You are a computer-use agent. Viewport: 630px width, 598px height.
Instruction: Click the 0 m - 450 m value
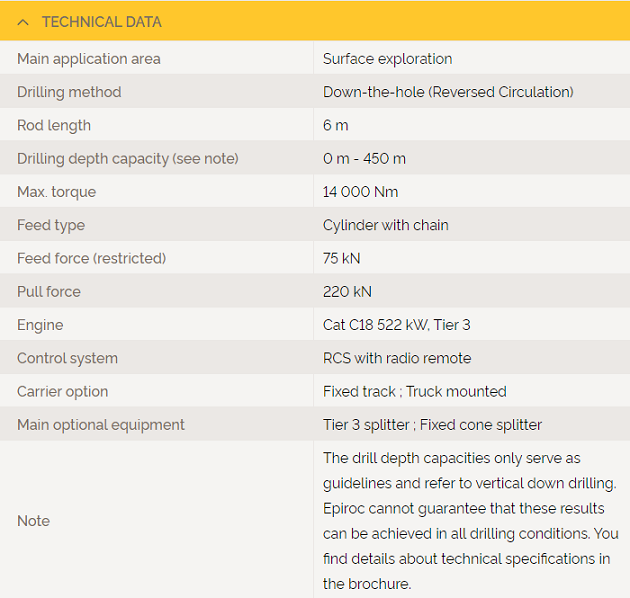click(364, 159)
